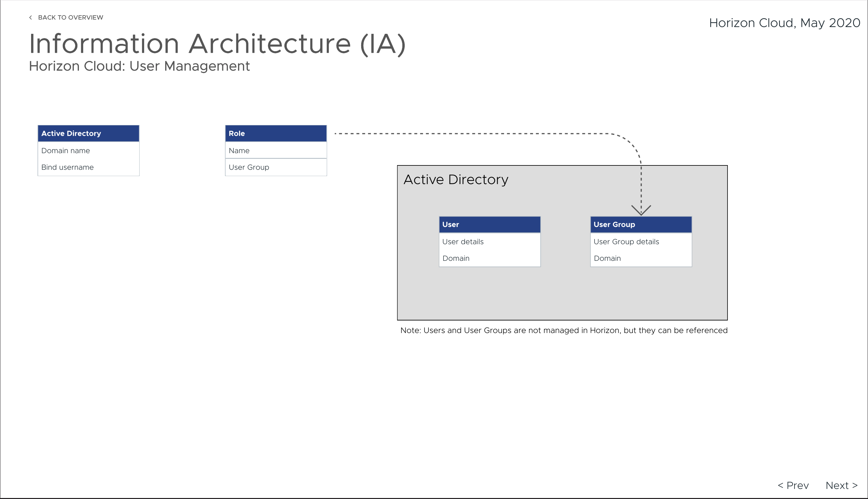This screenshot has height=499, width=868.
Task: Click the < Prev navigation link
Action: [793, 485]
